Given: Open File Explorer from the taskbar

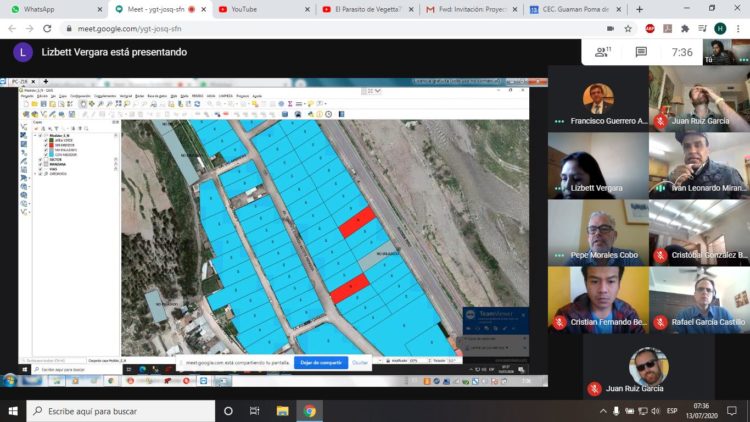Looking at the screenshot, I should 283,411.
